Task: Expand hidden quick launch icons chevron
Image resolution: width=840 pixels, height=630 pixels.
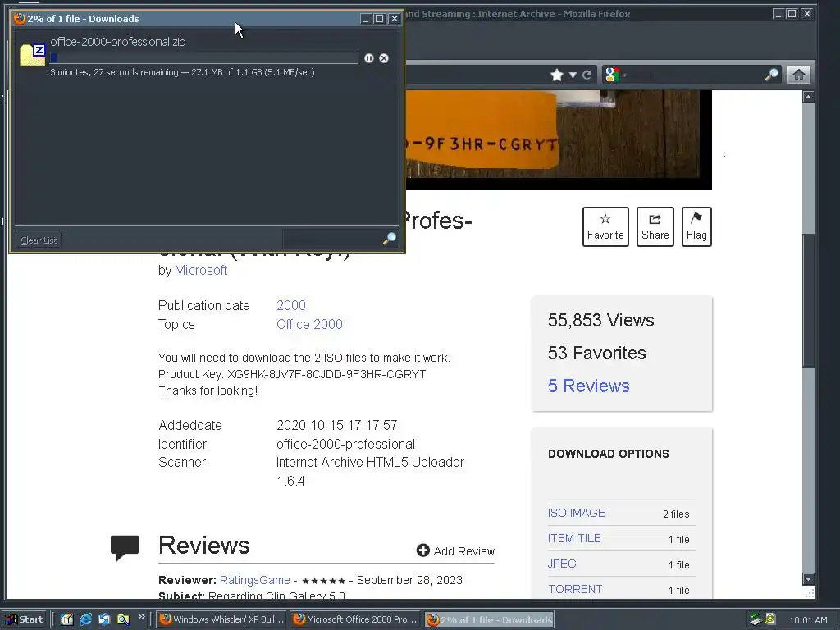Action: pos(141,617)
